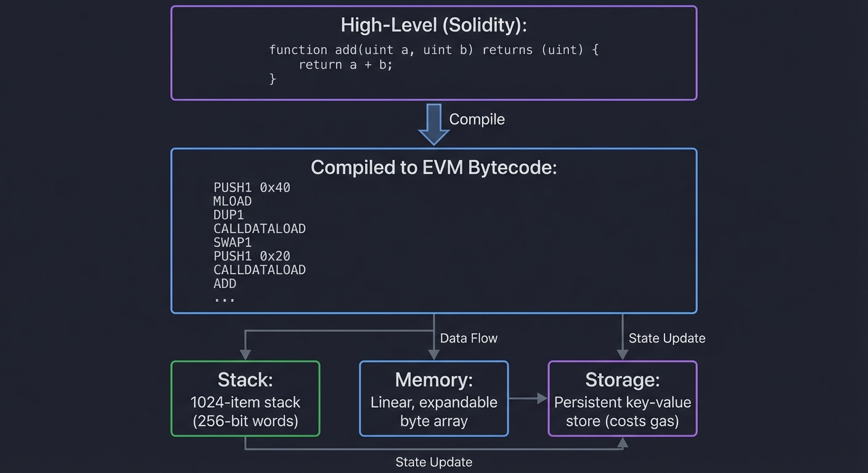Select the Stack panel header

point(245,380)
